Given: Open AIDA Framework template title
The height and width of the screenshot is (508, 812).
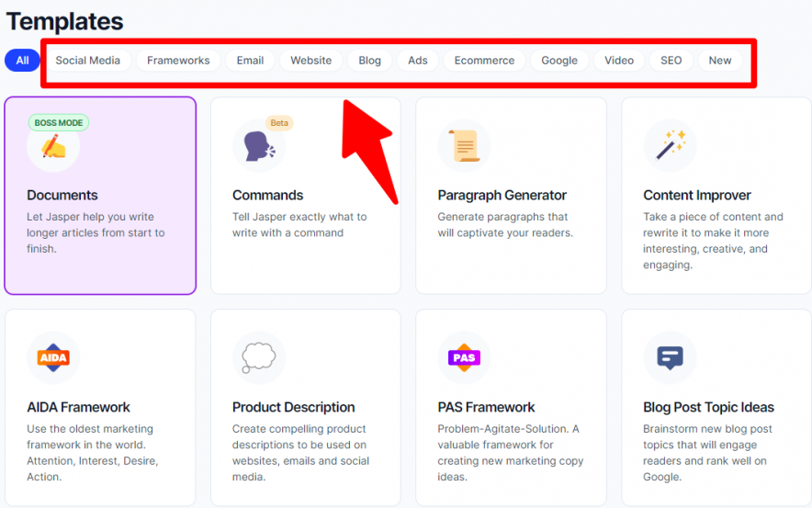Looking at the screenshot, I should [x=79, y=408].
